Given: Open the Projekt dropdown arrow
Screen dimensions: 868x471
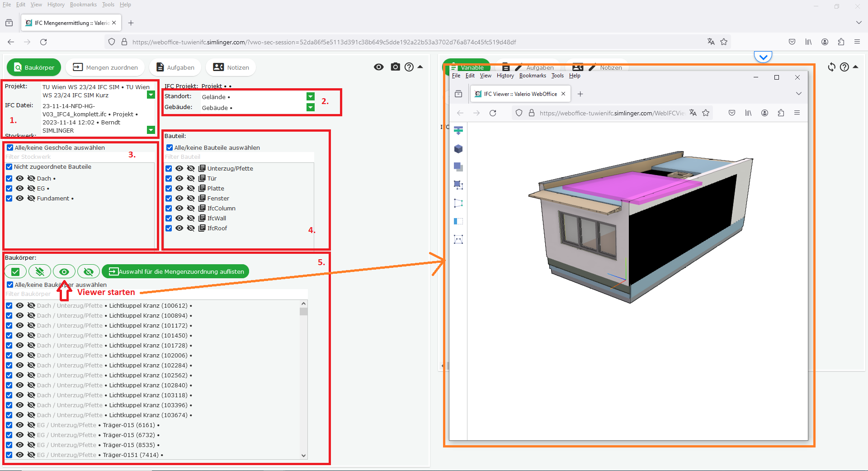Looking at the screenshot, I should tap(151, 95).
